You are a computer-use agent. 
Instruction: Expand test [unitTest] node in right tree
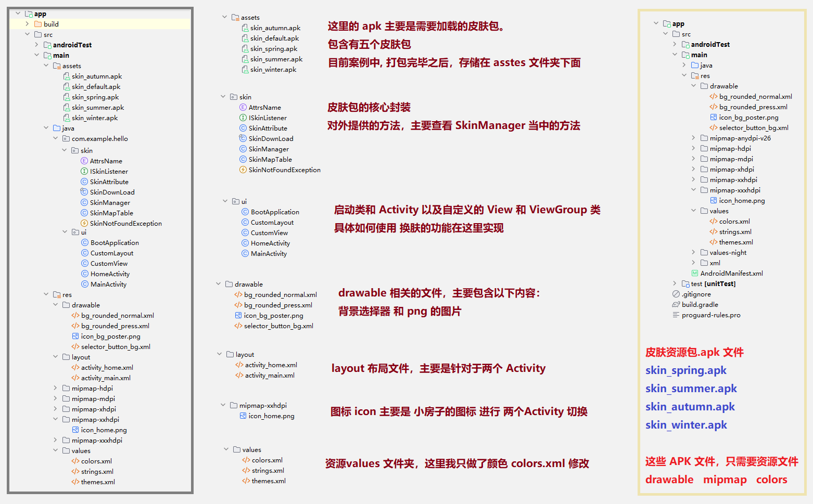(x=675, y=283)
